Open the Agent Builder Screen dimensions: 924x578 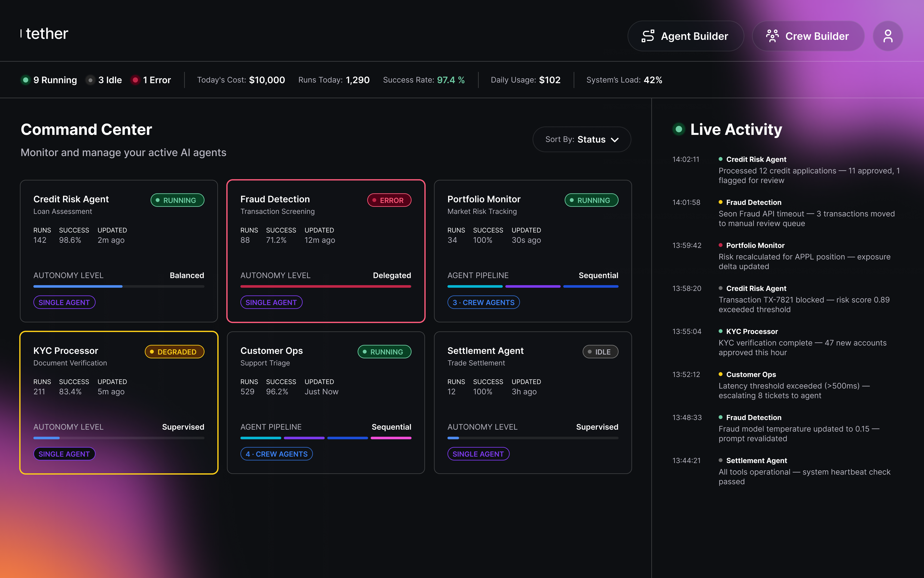[685, 36]
